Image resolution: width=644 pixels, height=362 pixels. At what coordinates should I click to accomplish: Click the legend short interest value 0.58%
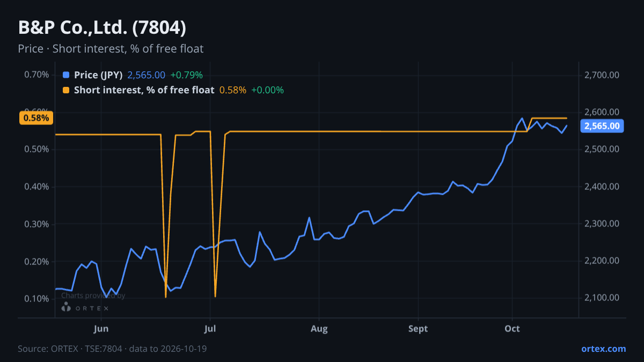pos(233,90)
